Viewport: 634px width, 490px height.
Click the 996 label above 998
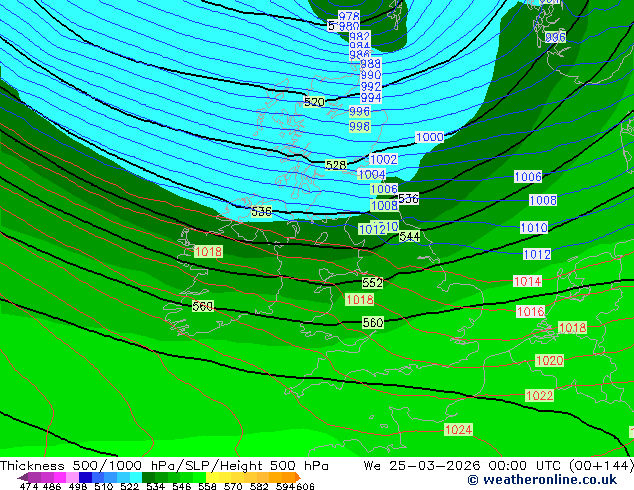[x=359, y=111]
